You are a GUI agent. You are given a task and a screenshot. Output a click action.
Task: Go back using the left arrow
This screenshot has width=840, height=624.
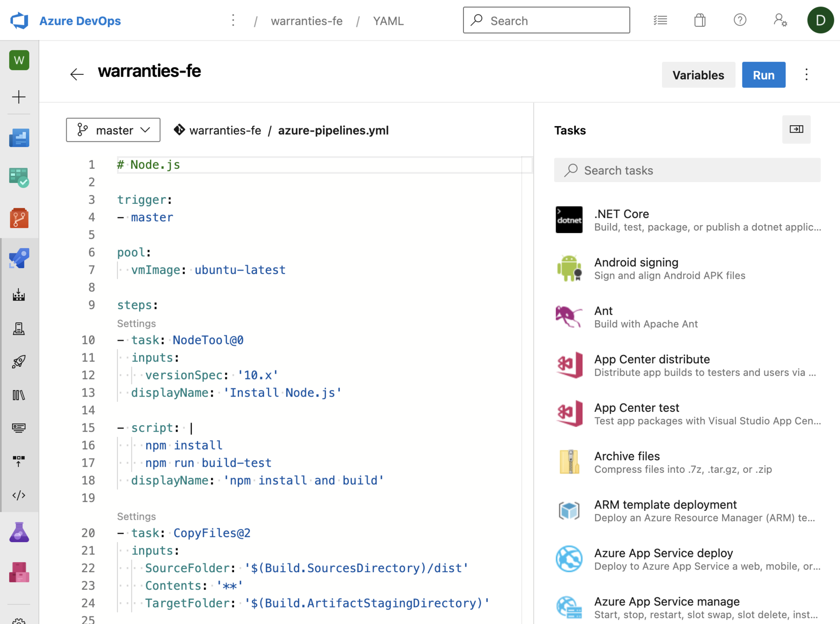point(77,74)
